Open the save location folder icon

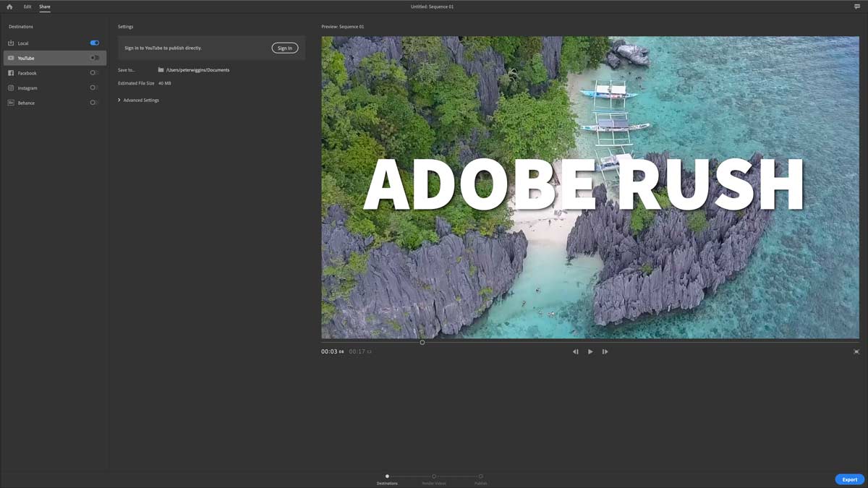(161, 70)
